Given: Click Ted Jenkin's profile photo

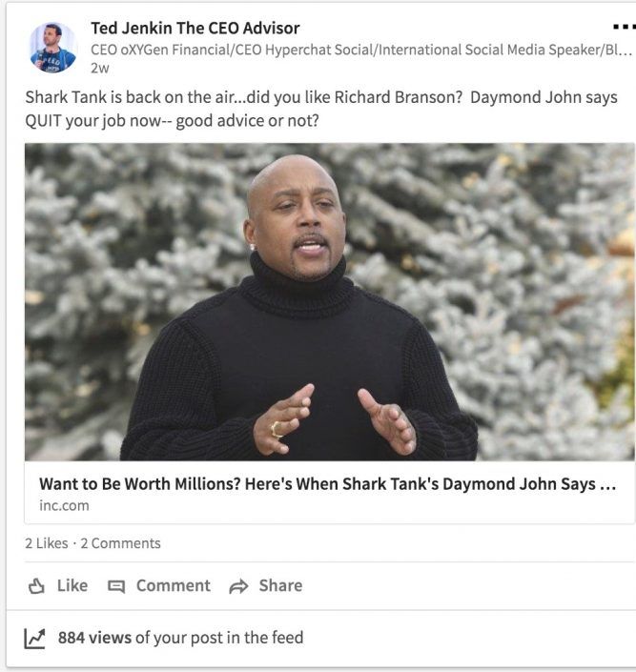Looking at the screenshot, I should 53,48.
